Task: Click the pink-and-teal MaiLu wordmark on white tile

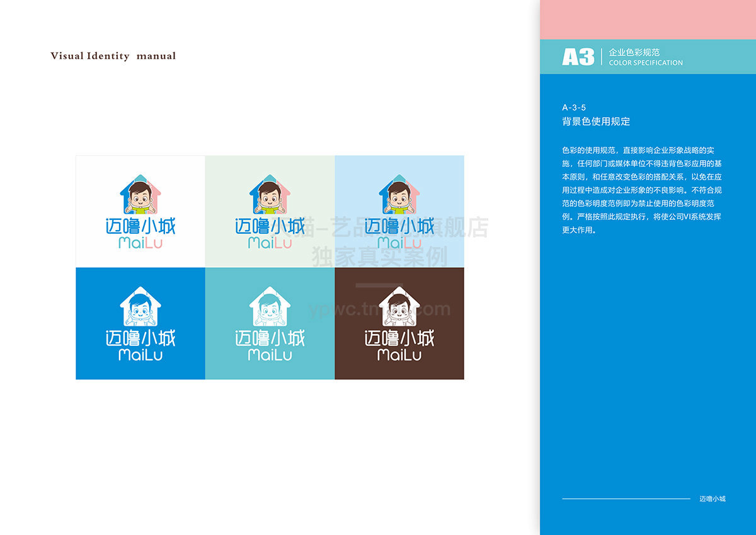Action: click(x=140, y=243)
